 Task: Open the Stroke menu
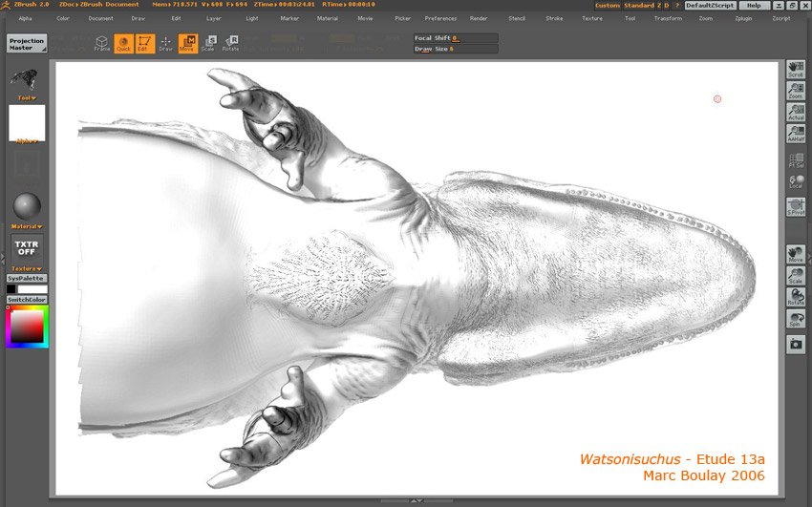tap(554, 19)
